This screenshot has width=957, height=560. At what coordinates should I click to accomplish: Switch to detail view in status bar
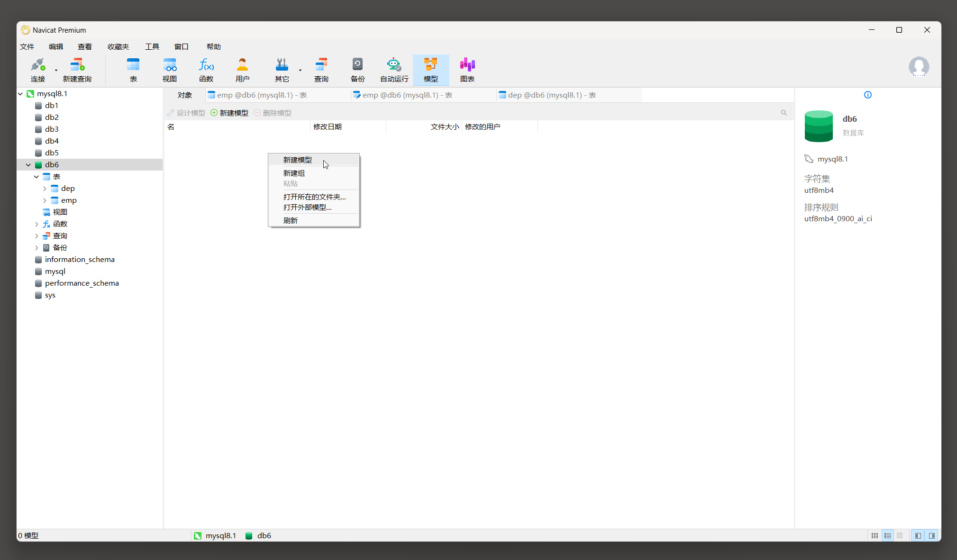pyautogui.click(x=900, y=535)
